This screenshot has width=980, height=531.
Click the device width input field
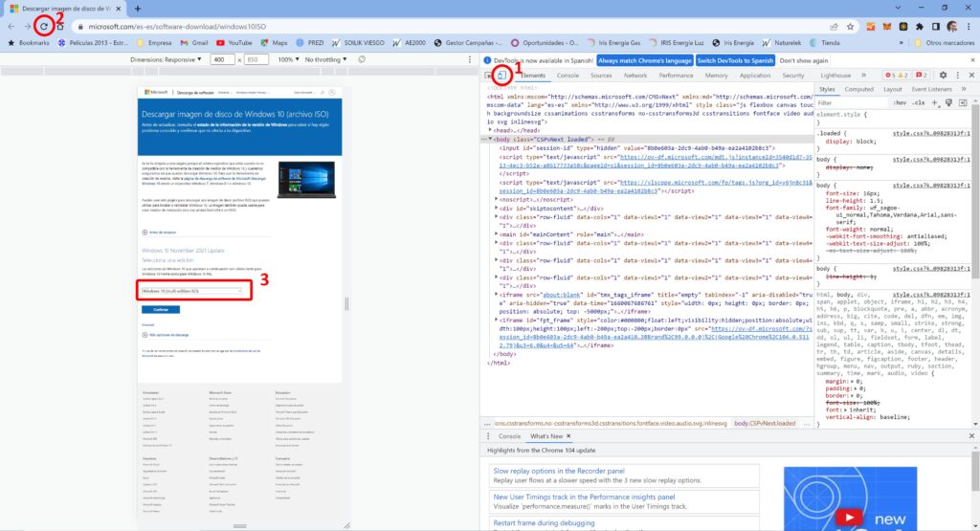tap(222, 59)
